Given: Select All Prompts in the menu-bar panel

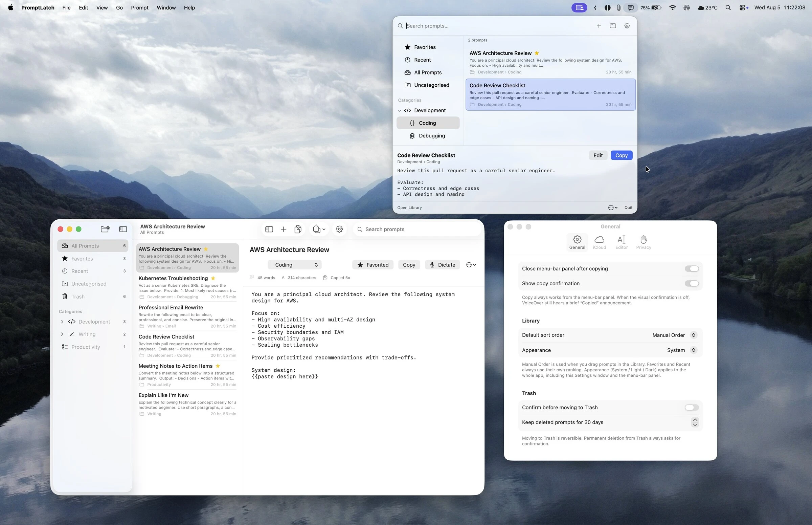Looking at the screenshot, I should (428, 72).
